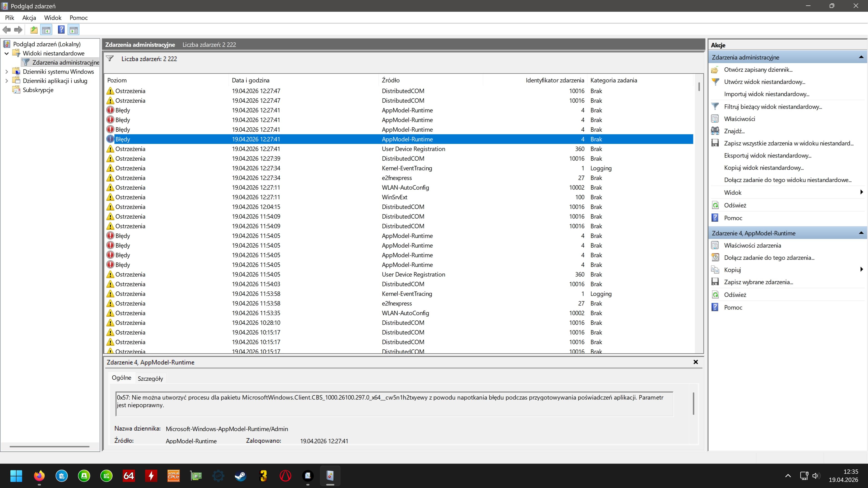Viewport: 868px width, 488px height.
Task: Open Znajdź binoculars action
Action: (734, 131)
